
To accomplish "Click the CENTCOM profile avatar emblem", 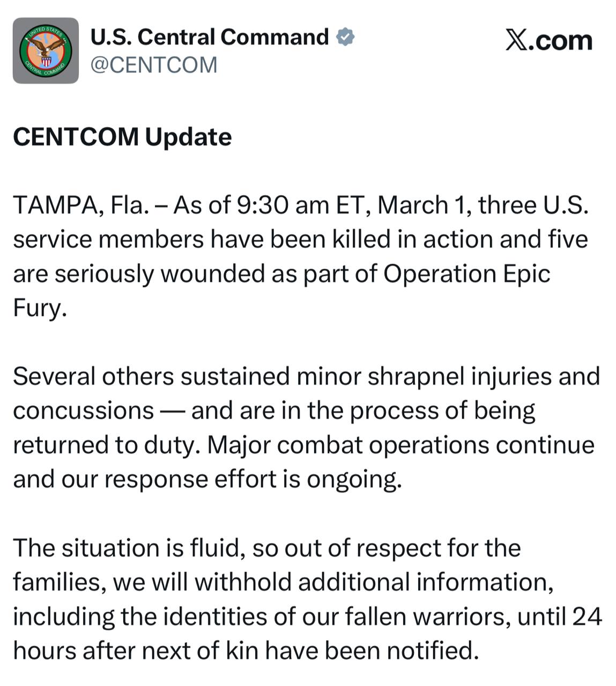I will click(46, 50).
